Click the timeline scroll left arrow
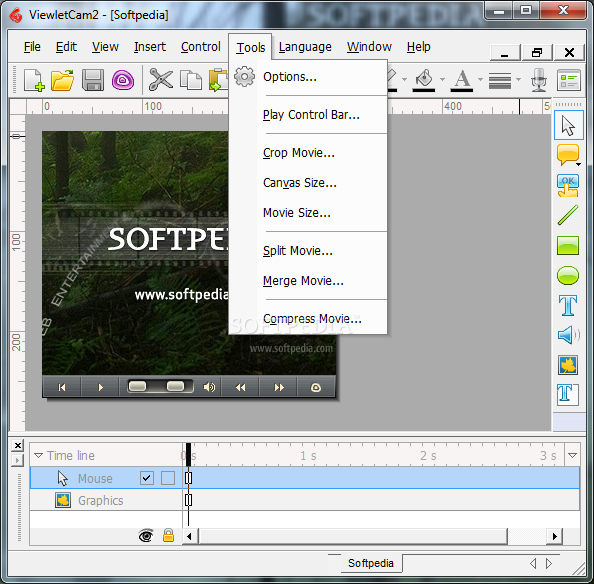 (189, 536)
